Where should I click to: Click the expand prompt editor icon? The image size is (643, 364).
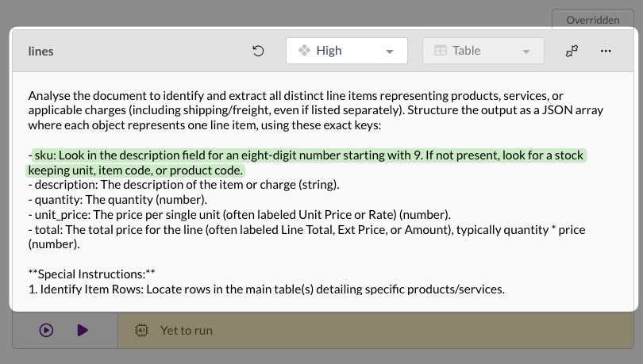tap(572, 51)
